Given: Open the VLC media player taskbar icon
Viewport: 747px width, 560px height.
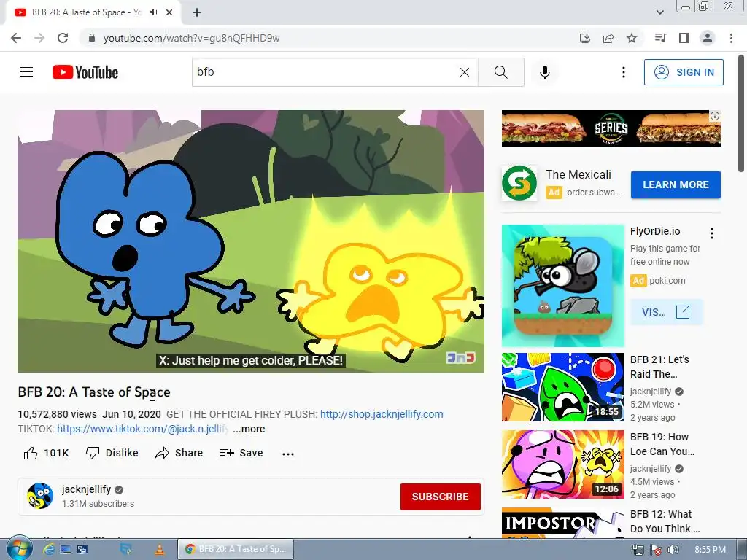Looking at the screenshot, I should click(x=160, y=550).
